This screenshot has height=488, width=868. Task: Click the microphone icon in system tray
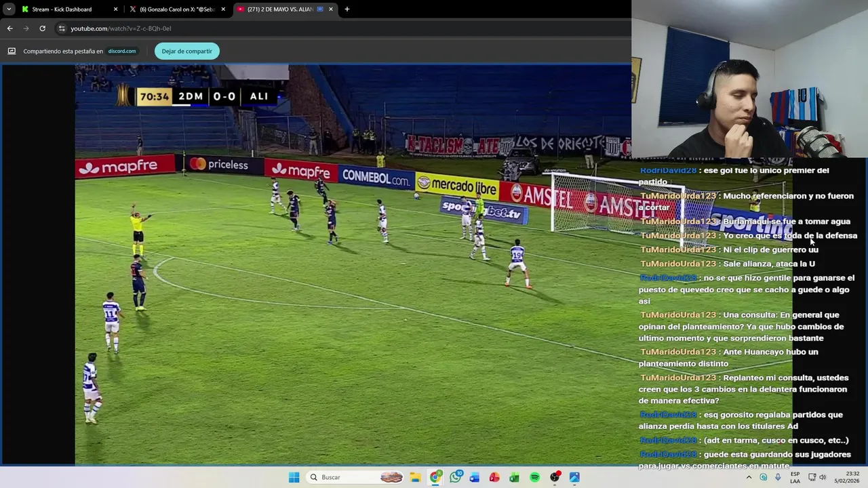click(x=778, y=477)
